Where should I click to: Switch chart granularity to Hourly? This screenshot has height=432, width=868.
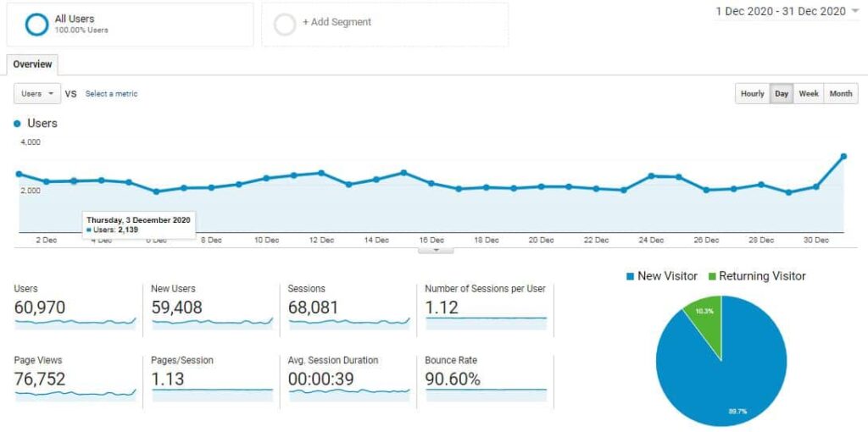click(753, 93)
